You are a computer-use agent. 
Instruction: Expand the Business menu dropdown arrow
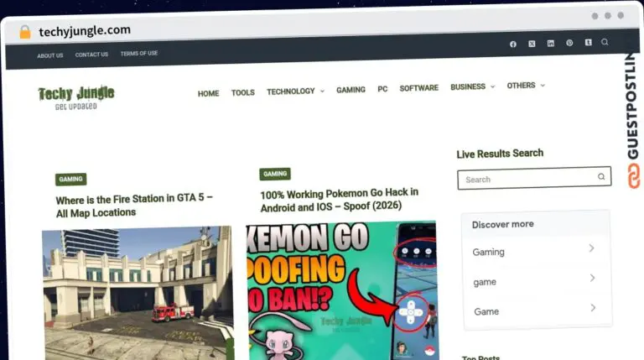(493, 86)
